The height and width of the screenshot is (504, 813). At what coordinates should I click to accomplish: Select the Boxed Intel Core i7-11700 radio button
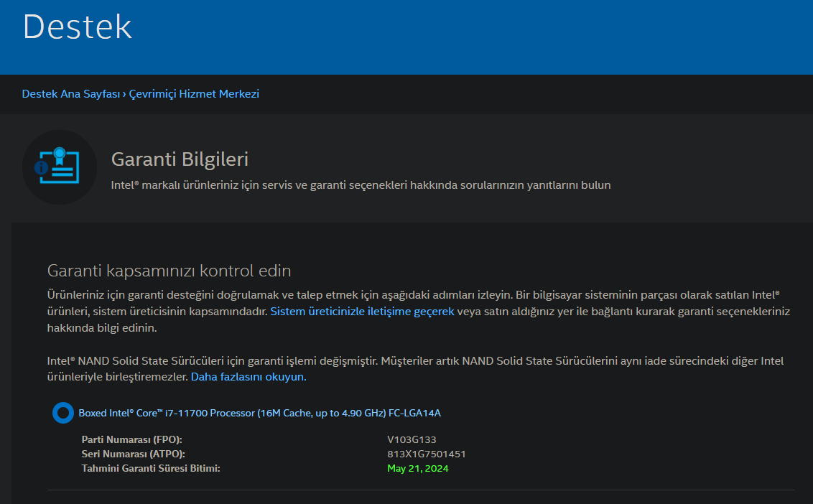63,413
